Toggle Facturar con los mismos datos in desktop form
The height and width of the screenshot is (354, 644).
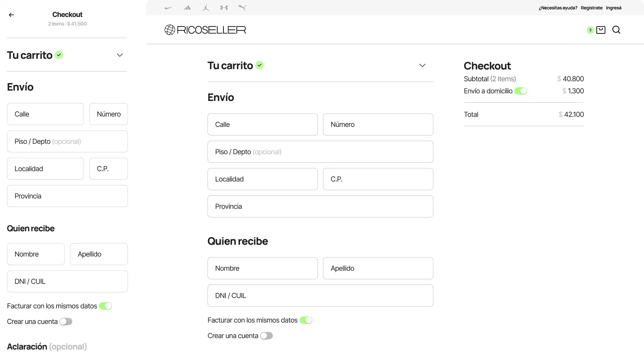click(x=306, y=320)
